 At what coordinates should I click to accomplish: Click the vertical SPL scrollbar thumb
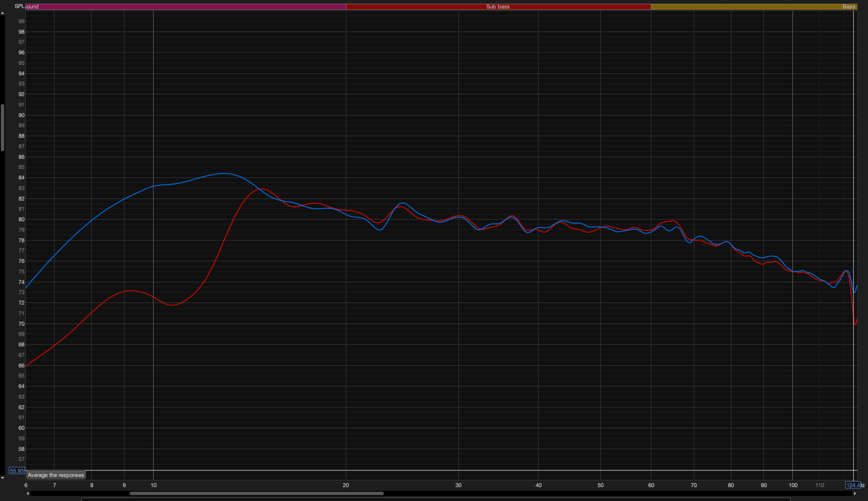(2, 128)
